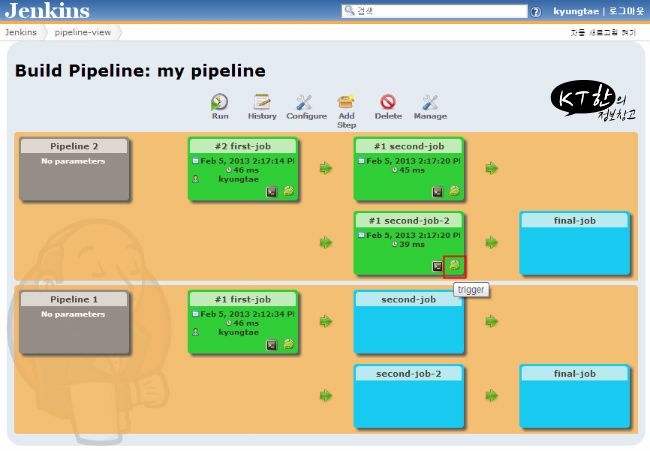Open the #1 second-job-2 title
The image size is (650, 451).
(409, 221)
